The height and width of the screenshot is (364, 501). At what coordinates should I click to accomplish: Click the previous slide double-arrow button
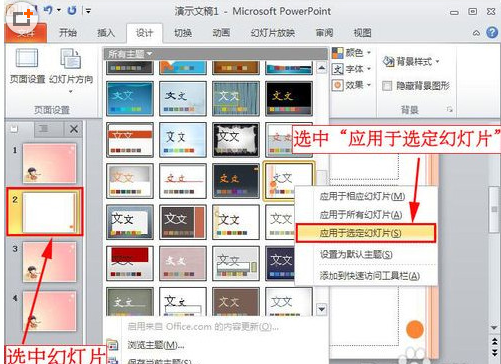point(494,341)
